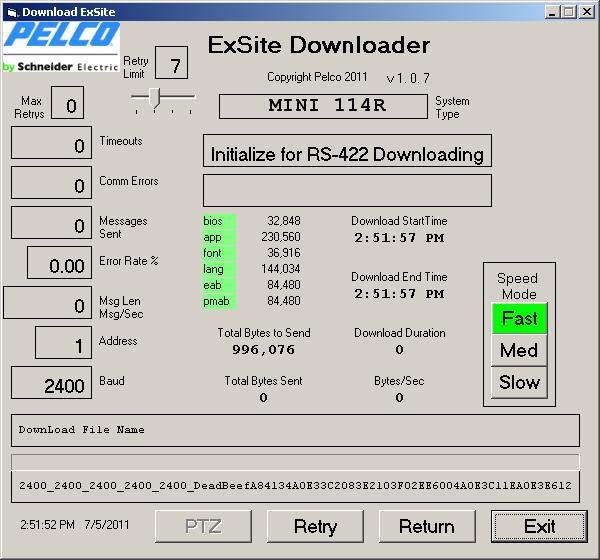
Task: Select the green pmab file label
Action: coord(219,301)
